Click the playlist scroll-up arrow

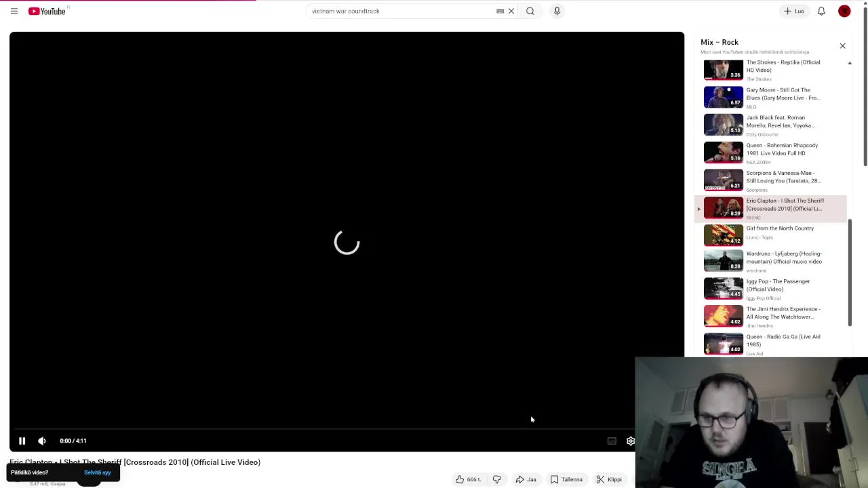(x=850, y=63)
